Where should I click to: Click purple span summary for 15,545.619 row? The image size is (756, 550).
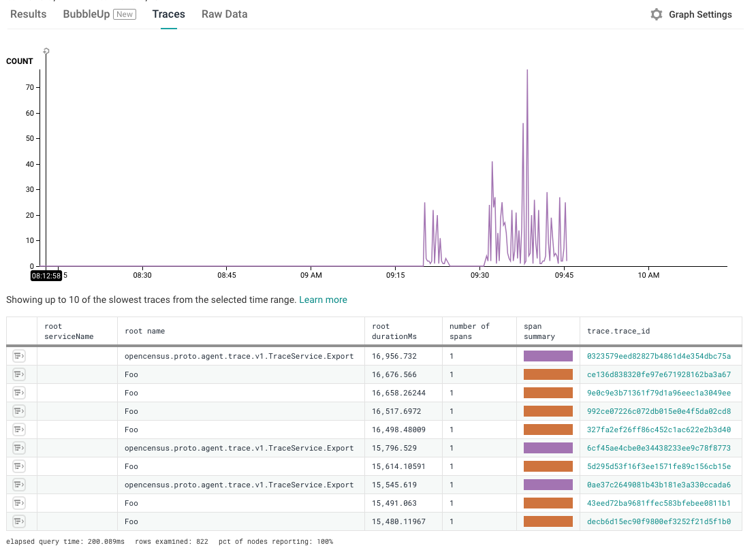pyautogui.click(x=548, y=485)
